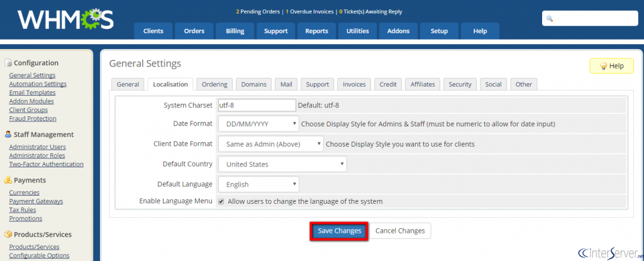Screen dimensions: 644x261
Task: Click the lightbulb icon on Help button
Action: (603, 66)
